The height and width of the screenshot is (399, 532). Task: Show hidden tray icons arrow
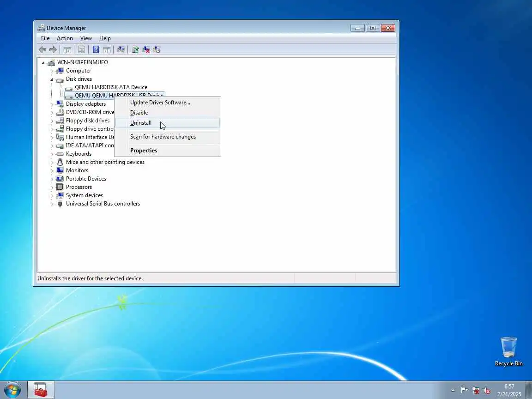tap(453, 390)
